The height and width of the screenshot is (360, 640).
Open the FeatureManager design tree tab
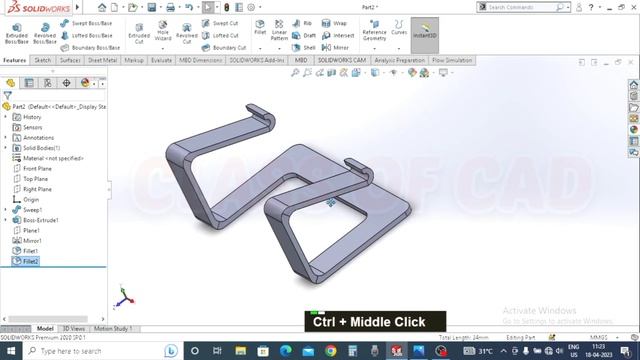coord(11,83)
